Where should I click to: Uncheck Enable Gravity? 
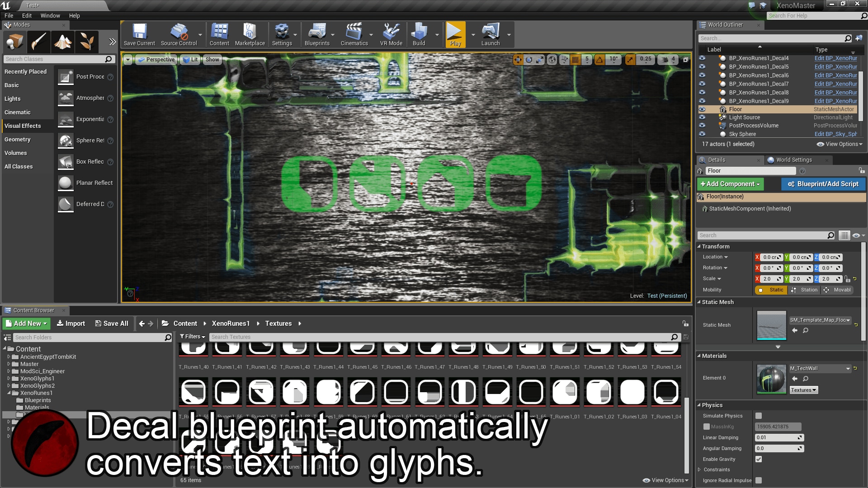758,459
